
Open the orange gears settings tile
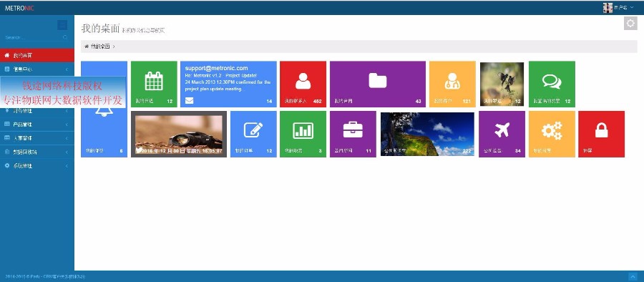(x=552, y=134)
